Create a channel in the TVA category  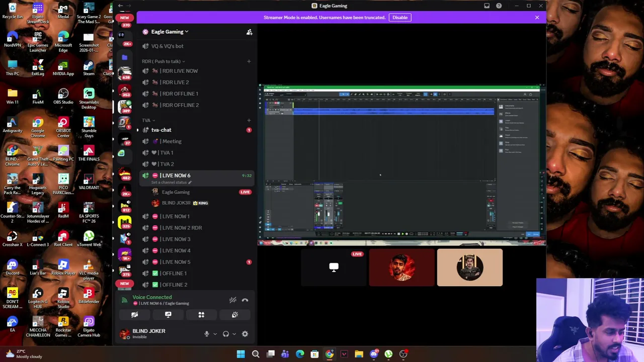click(249, 121)
